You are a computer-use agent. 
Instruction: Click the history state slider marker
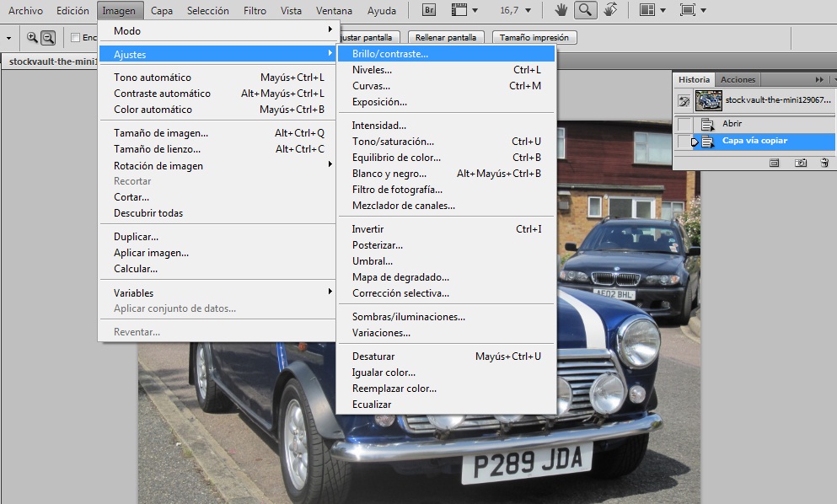pyautogui.click(x=695, y=142)
